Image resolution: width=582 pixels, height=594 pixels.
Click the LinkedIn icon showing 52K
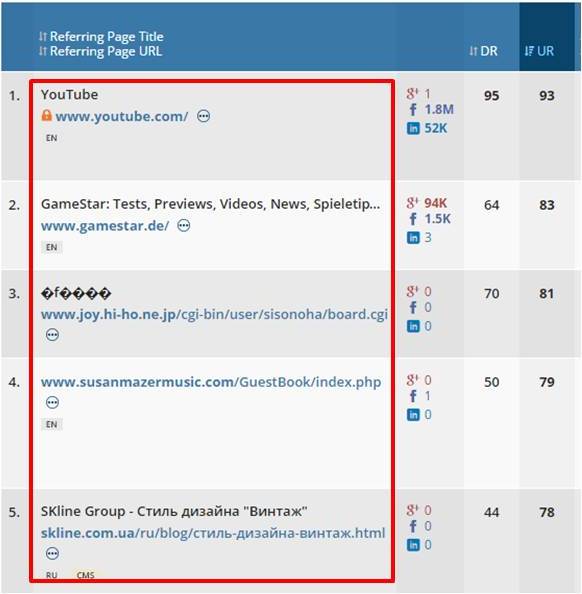413,128
